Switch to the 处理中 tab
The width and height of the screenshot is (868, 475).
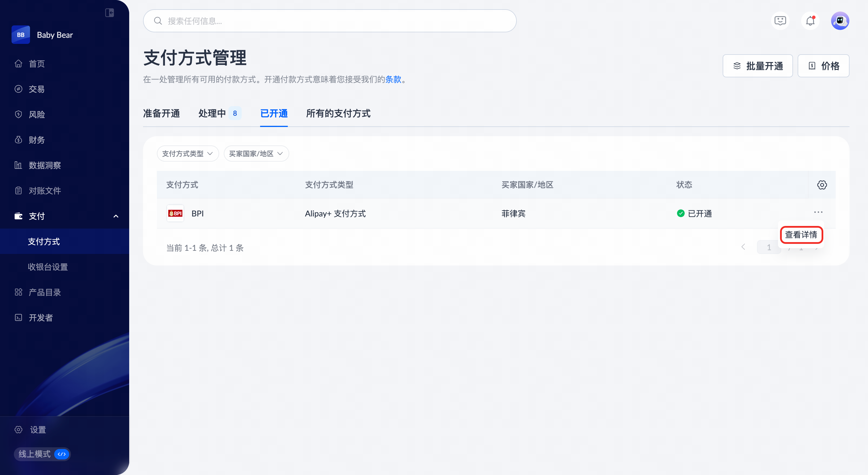coord(212,113)
